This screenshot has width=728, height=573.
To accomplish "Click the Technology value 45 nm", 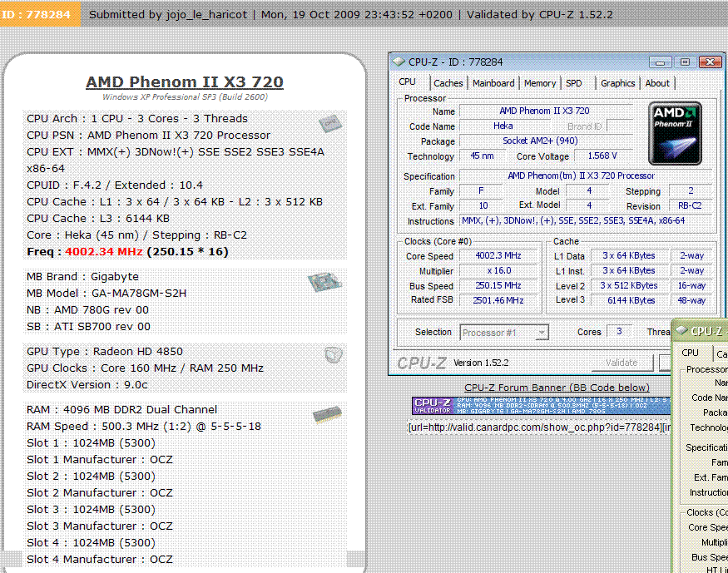I will click(482, 156).
